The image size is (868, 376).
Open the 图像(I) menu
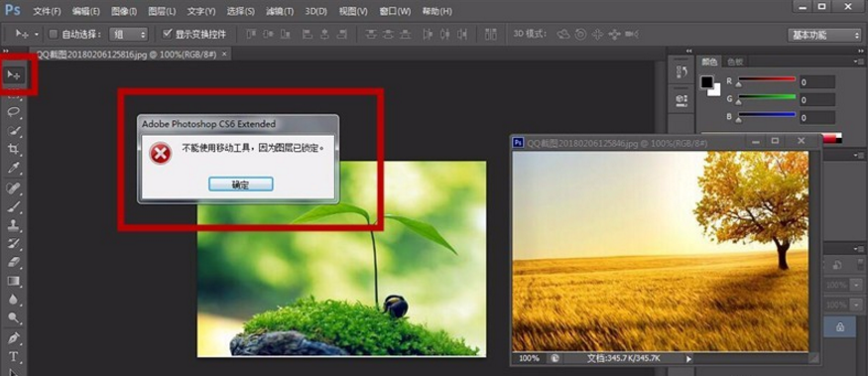(123, 11)
